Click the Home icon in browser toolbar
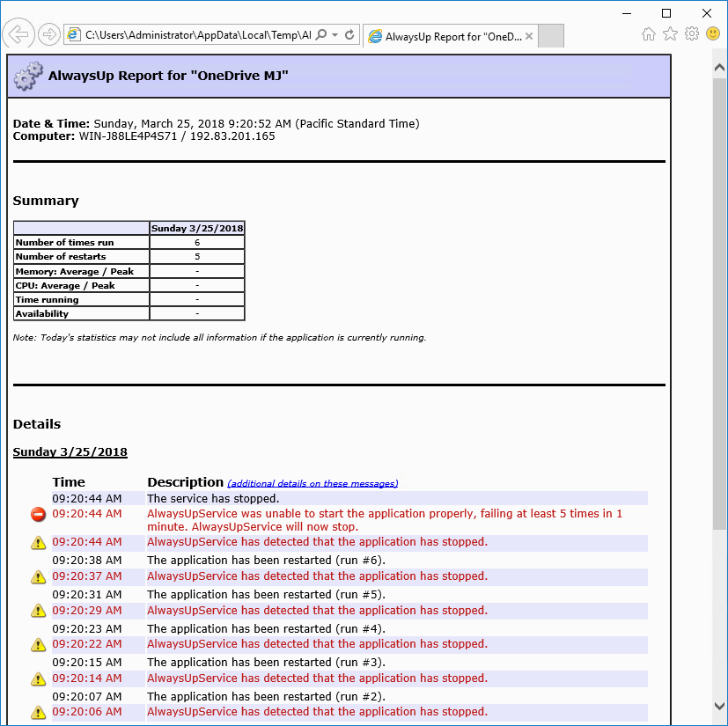The height and width of the screenshot is (726, 728). 649,34
